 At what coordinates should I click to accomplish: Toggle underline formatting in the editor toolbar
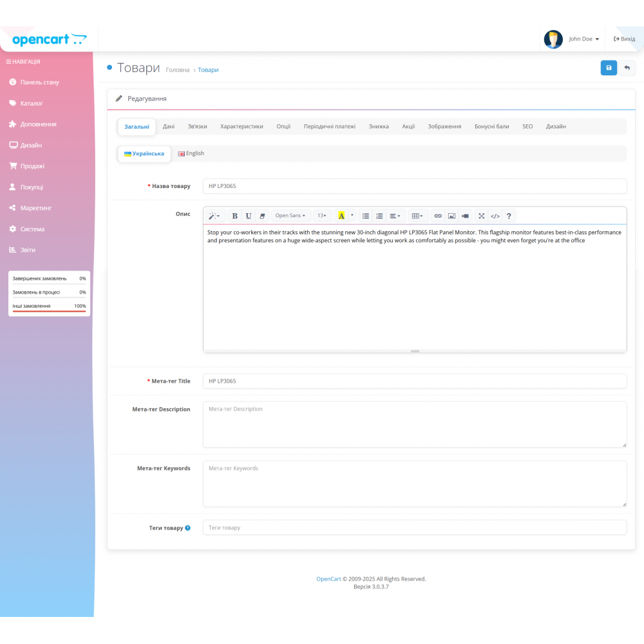click(x=249, y=216)
